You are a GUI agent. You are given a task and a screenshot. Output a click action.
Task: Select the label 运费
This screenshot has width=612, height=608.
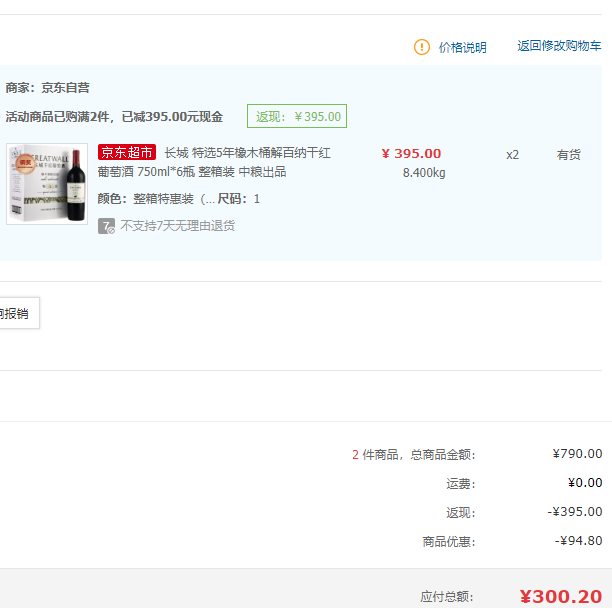tap(461, 484)
